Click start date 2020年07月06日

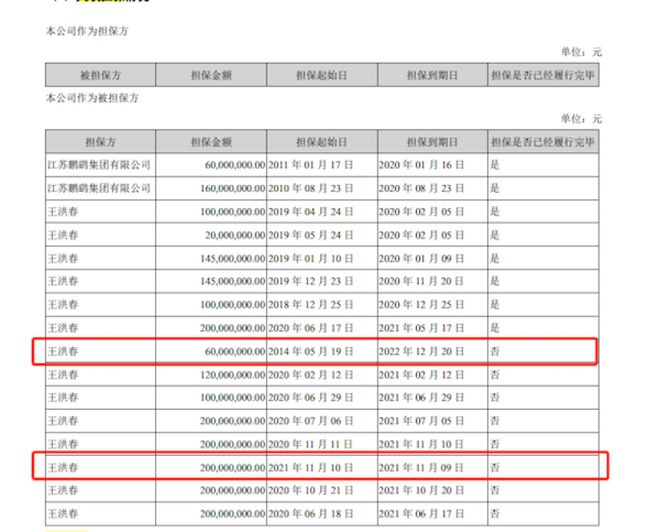(311, 420)
